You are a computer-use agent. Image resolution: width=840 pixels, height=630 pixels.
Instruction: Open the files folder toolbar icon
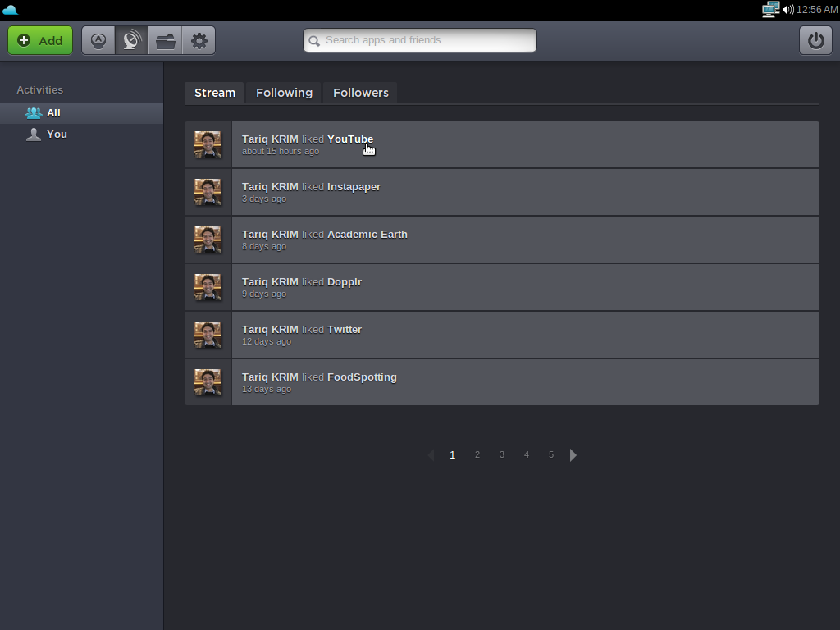tap(166, 40)
